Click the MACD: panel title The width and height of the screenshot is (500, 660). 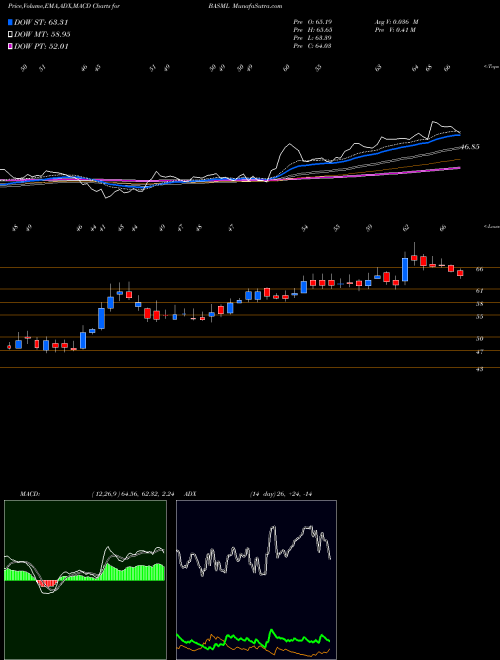29,494
